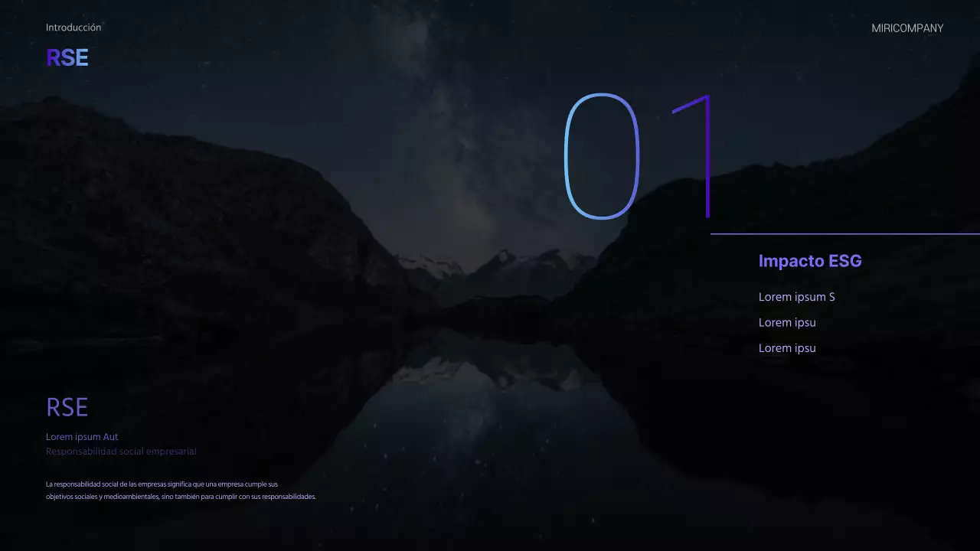Click the purple divider line above Impacto ESG
The height and width of the screenshot is (551, 980).
842,233
